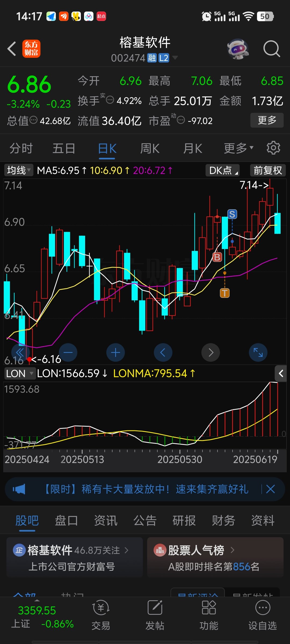Open the 盘口 tab
This screenshot has width=290, height=644.
click(x=66, y=521)
